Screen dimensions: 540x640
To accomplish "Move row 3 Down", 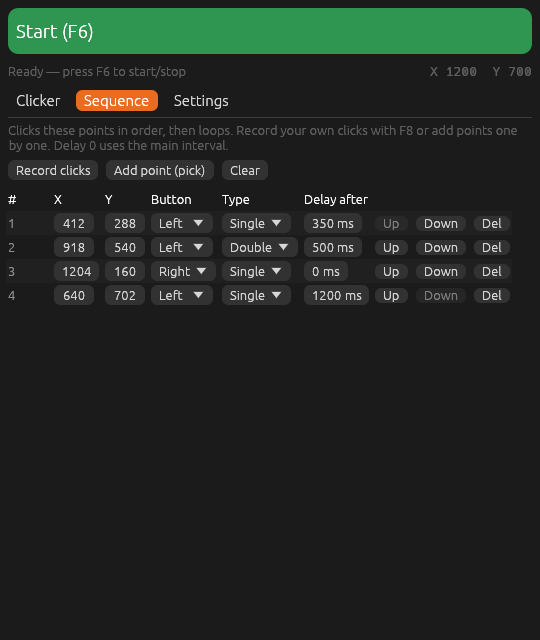I will [441, 272].
